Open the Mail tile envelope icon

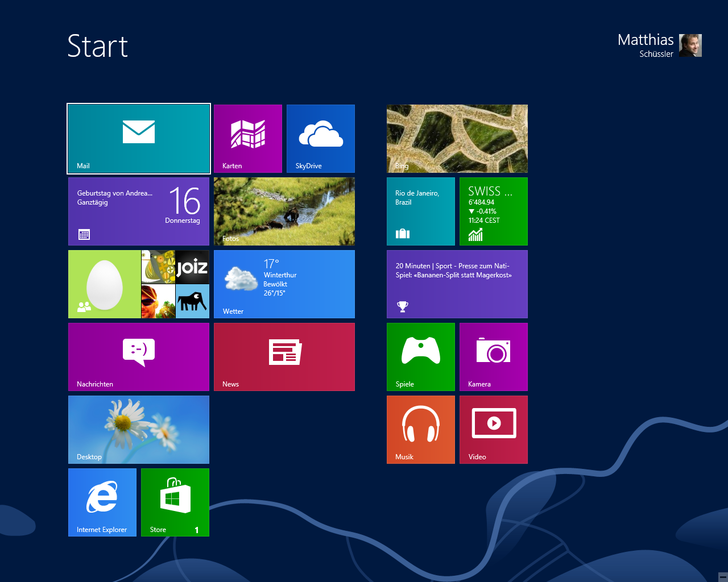pyautogui.click(x=139, y=132)
